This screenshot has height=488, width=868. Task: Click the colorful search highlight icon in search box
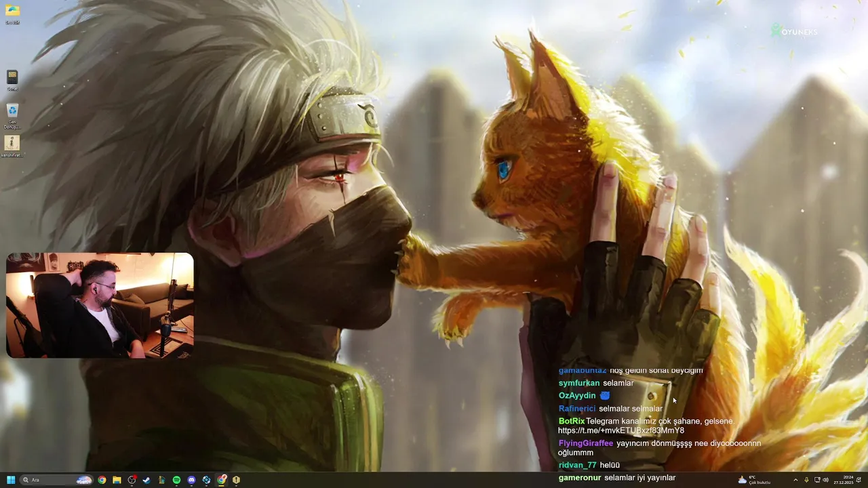pos(84,480)
